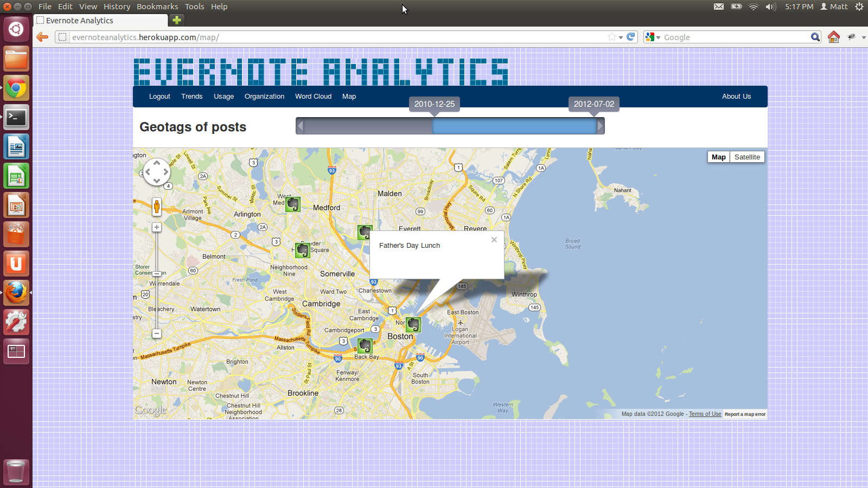The height and width of the screenshot is (488, 868).
Task: Open the About Us page
Action: (x=736, y=97)
